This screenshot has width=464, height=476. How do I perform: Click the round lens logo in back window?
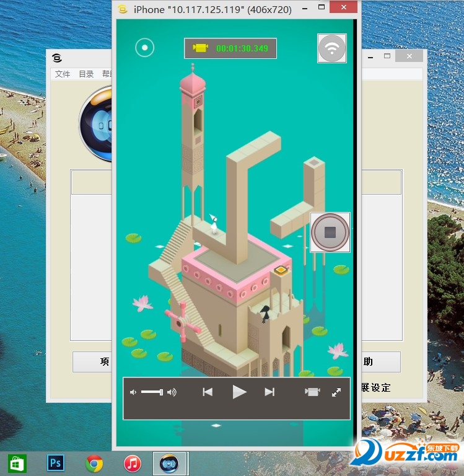pos(95,123)
